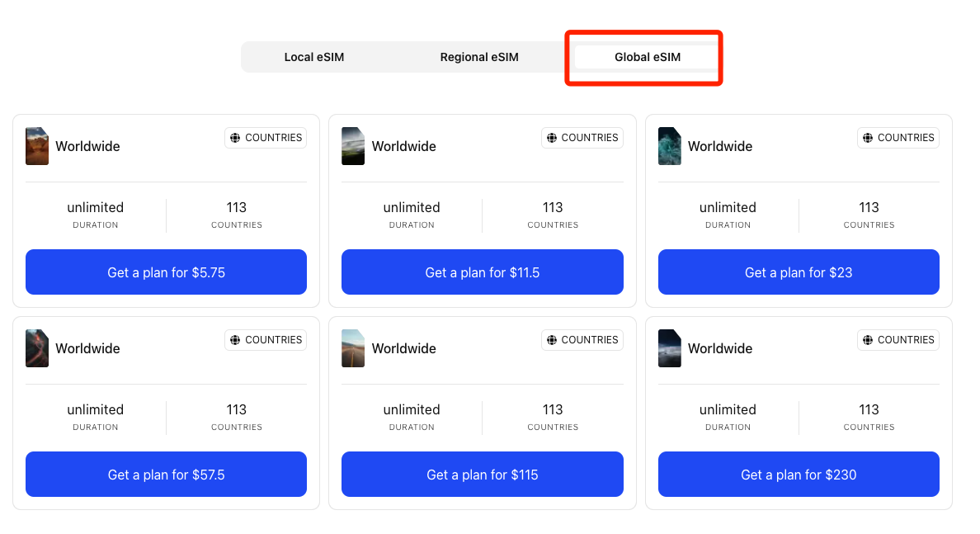The image size is (980, 534).
Task: Click the green landscape eSIM card image
Action: [353, 146]
